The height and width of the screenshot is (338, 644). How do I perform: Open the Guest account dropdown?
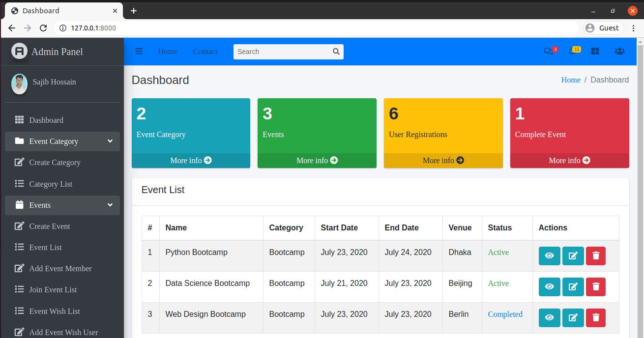click(x=603, y=28)
